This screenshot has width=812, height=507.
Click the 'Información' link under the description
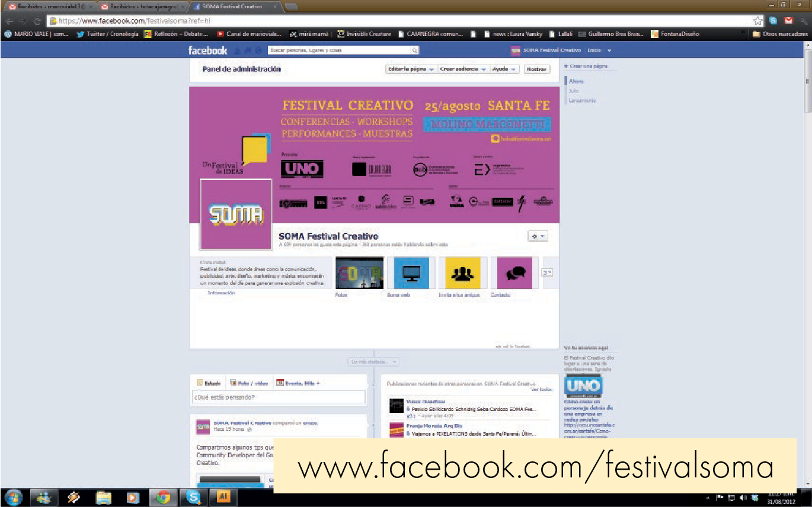point(221,293)
